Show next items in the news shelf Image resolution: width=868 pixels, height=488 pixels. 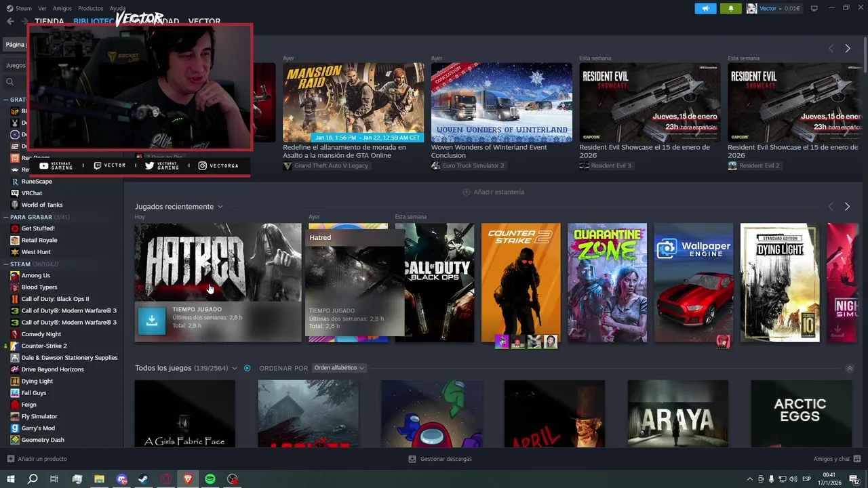[848, 48]
